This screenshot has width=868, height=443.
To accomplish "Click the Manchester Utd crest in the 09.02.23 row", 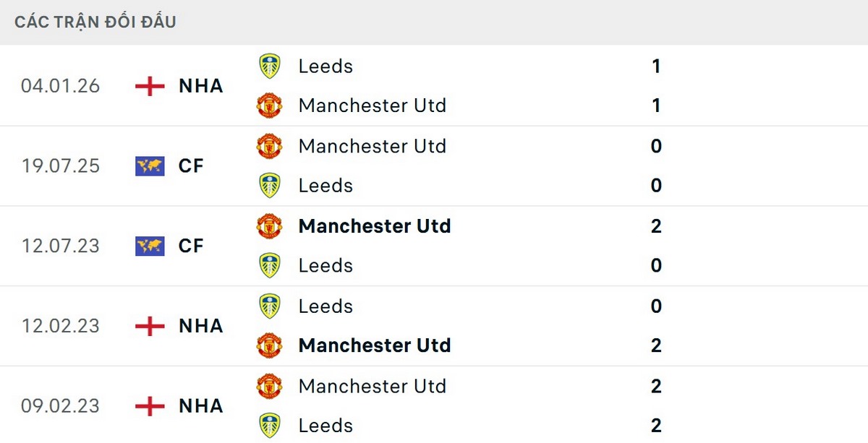I will [269, 386].
